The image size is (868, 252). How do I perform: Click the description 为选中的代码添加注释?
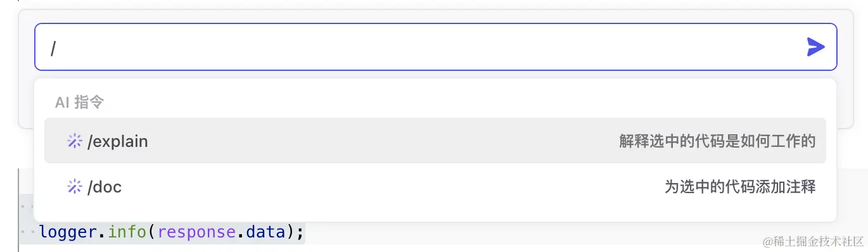click(x=740, y=187)
